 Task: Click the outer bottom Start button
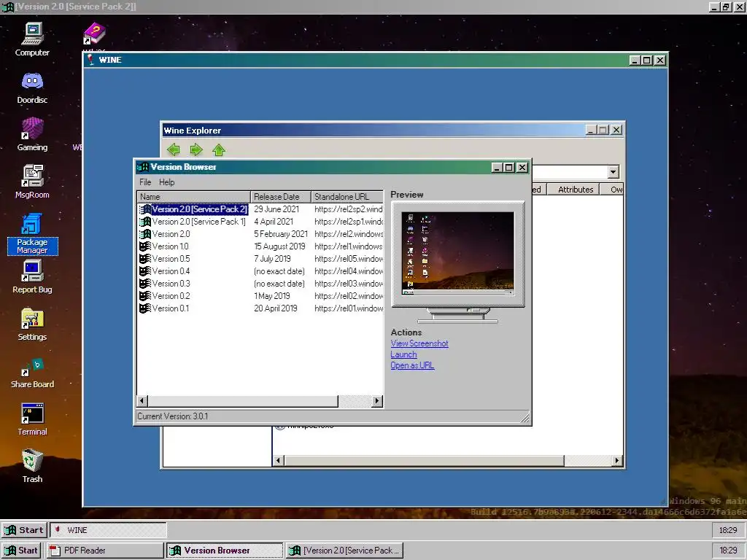click(x=21, y=551)
